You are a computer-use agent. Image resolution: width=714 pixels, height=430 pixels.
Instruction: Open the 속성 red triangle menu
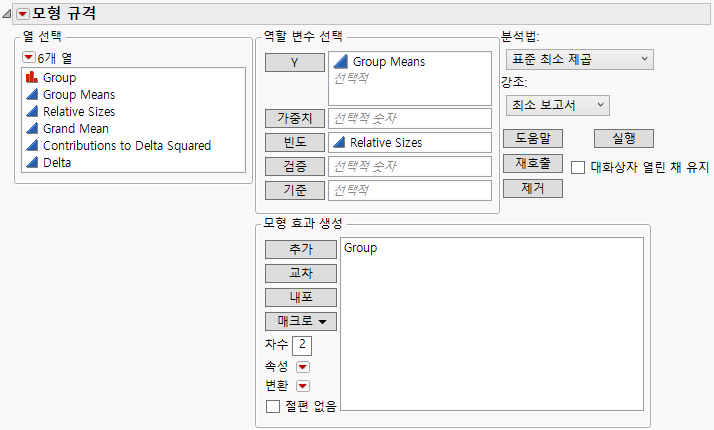[303, 367]
